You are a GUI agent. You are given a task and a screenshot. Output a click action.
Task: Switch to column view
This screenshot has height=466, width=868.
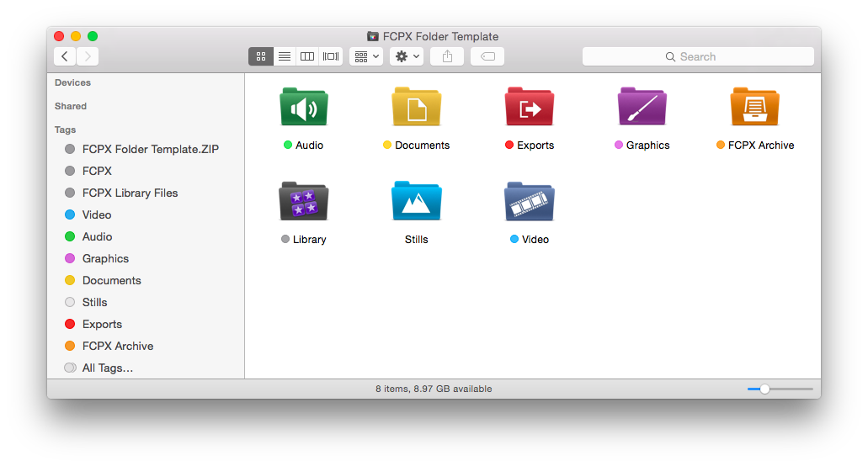coord(307,56)
